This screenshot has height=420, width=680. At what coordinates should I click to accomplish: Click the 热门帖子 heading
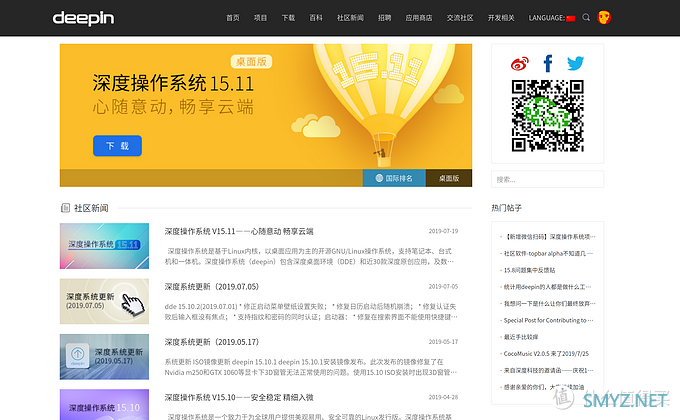pos(506,208)
